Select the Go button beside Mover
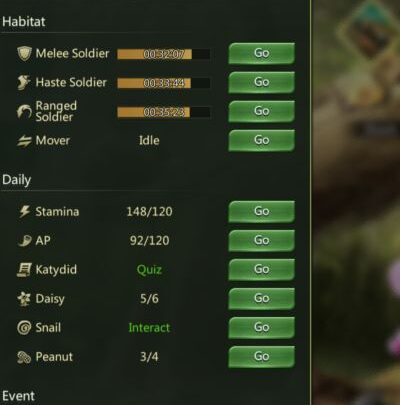400x405 pixels. click(262, 140)
